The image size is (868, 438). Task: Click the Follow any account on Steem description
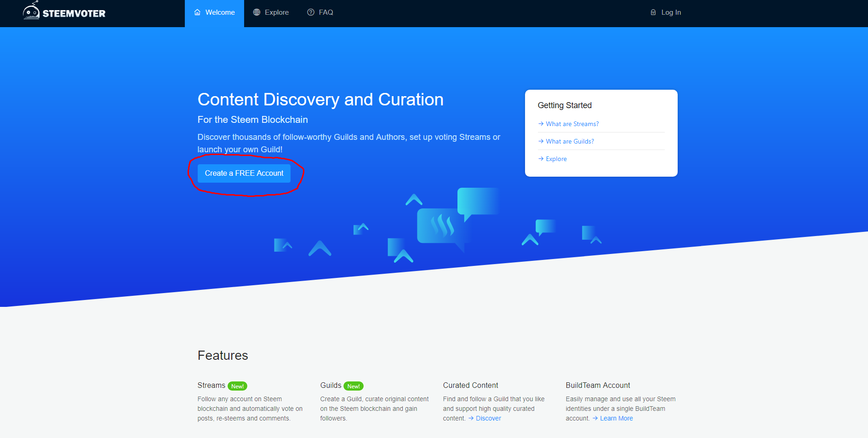250,409
